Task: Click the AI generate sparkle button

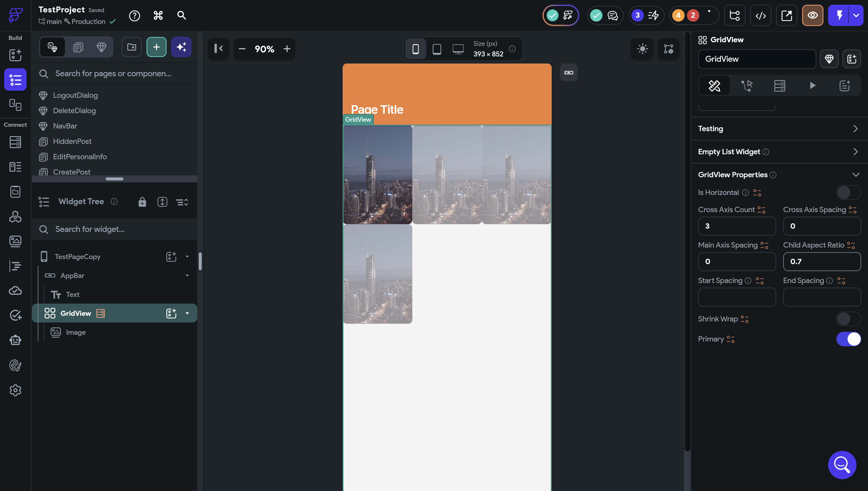Action: pos(181,47)
